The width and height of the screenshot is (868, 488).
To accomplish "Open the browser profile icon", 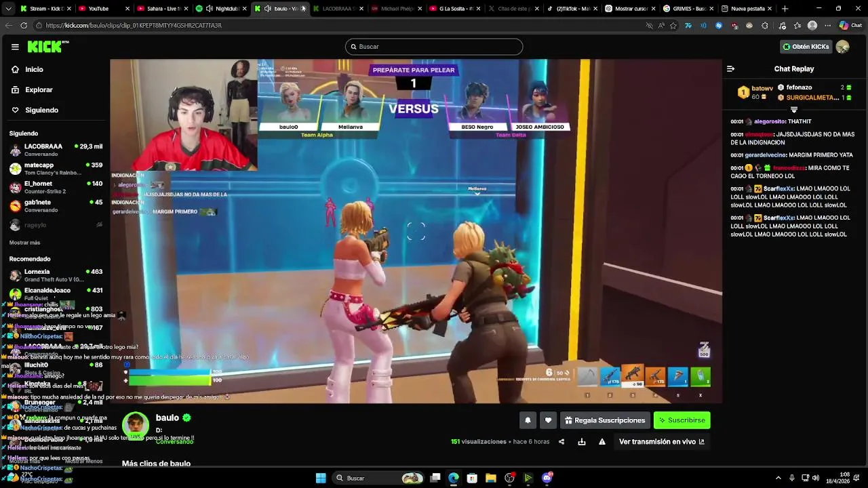I will tap(812, 25).
